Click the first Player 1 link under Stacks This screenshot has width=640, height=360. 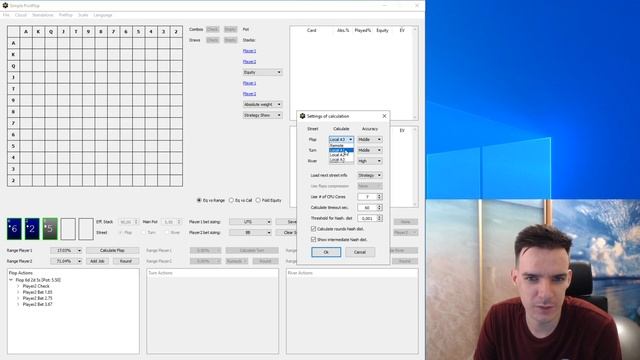(249, 51)
